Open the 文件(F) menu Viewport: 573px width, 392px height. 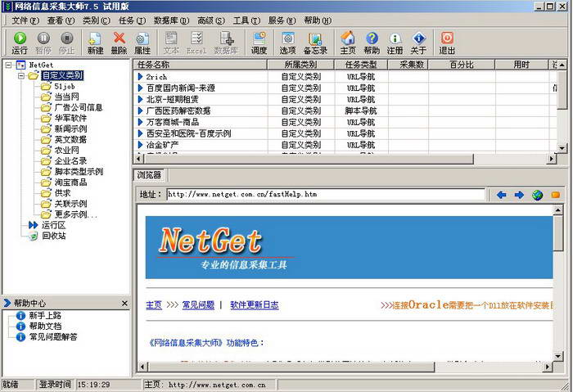(x=25, y=20)
